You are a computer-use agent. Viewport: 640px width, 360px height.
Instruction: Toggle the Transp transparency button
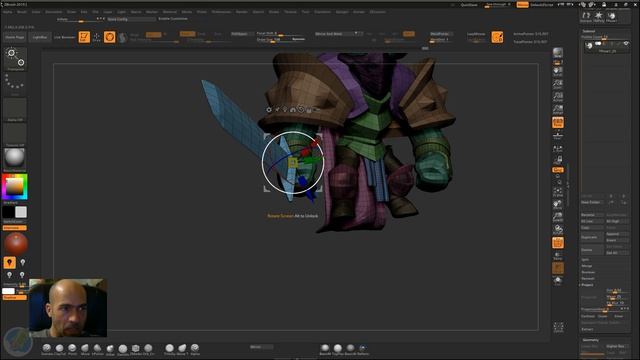558,256
